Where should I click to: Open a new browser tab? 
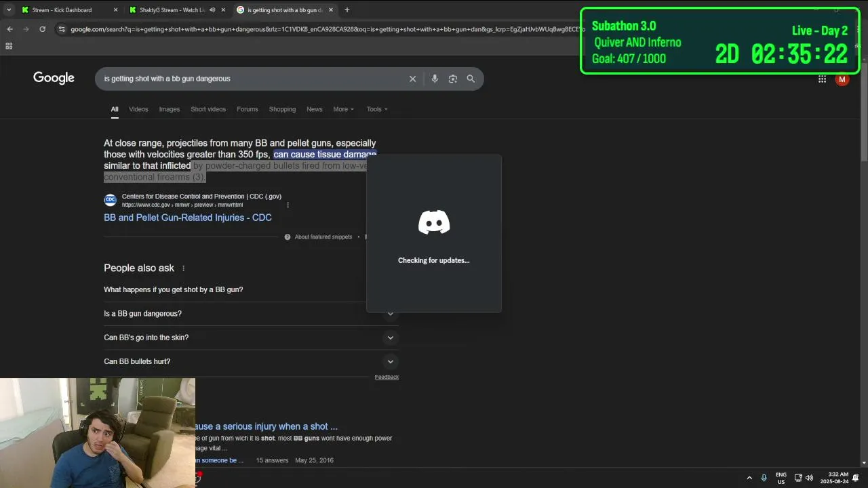[347, 10]
